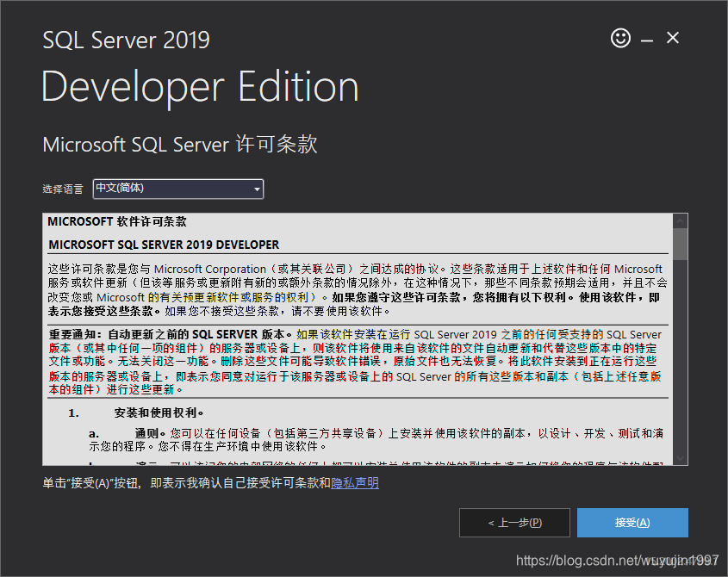The width and height of the screenshot is (728, 577).
Task: Accept the license with 接受(A) button
Action: (632, 523)
